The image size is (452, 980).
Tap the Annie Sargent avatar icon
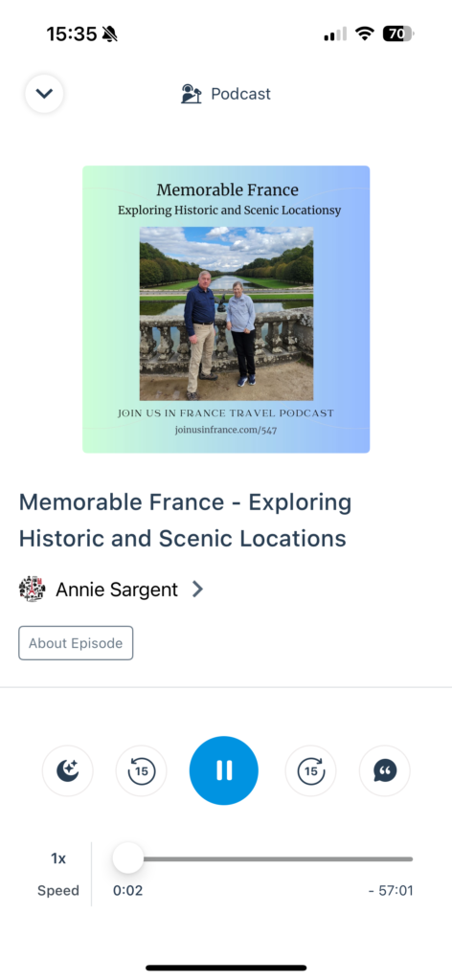(x=32, y=589)
